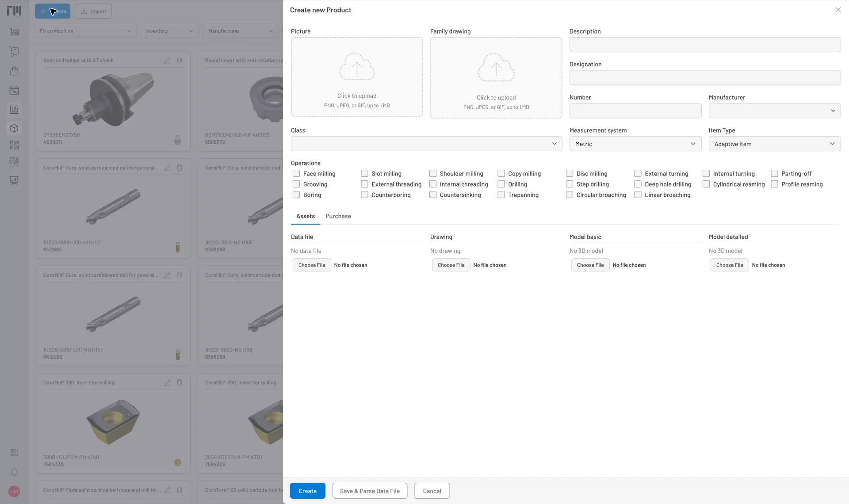Open the hand-truck delivery icon in sidebar
This screenshot has height=504, width=849.
pos(14,51)
